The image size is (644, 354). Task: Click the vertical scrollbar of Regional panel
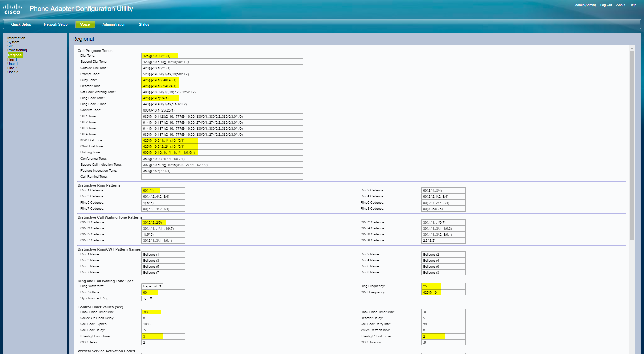632,144
